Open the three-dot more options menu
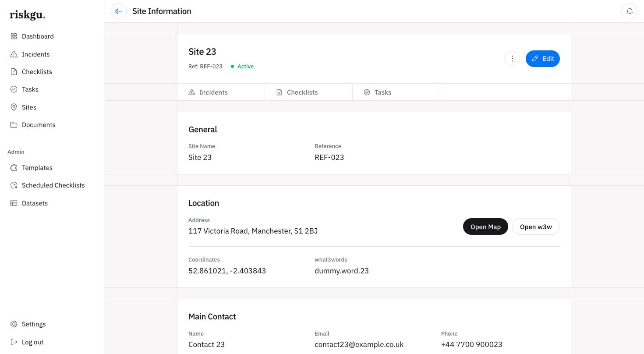The width and height of the screenshot is (644, 354). click(x=512, y=59)
